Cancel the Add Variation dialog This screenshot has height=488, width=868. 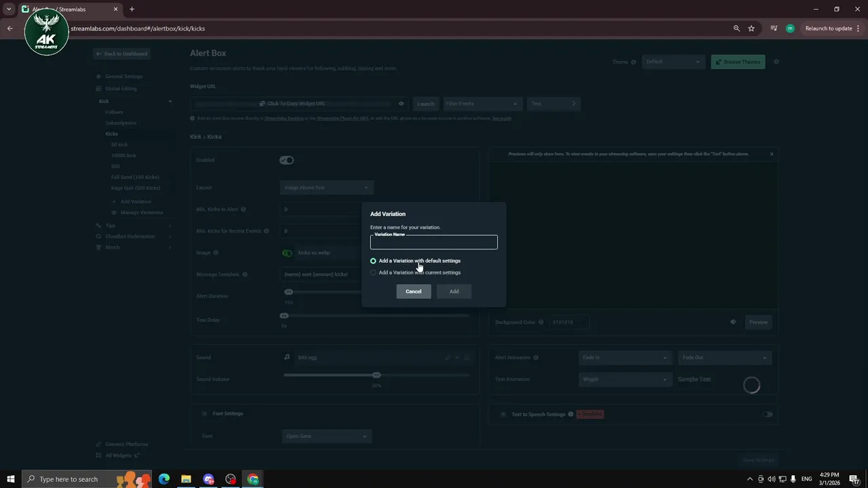[414, 291]
